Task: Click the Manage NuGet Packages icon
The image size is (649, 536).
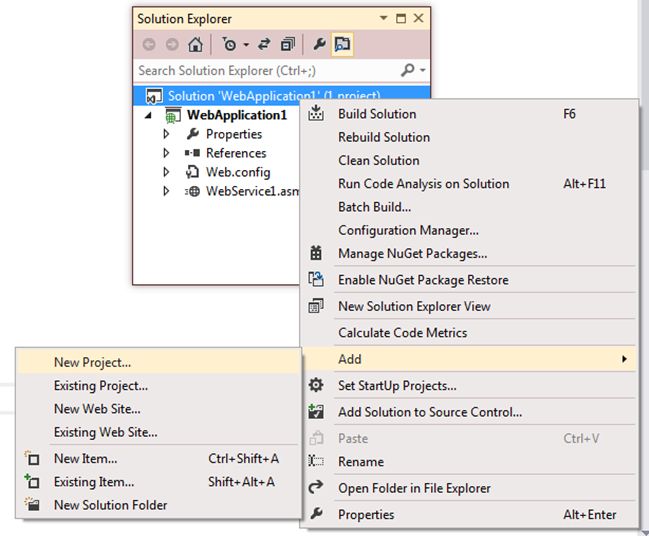Action: [316, 252]
